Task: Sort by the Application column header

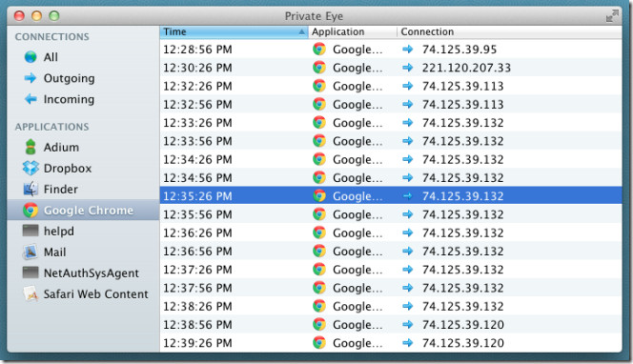Action: coord(353,31)
